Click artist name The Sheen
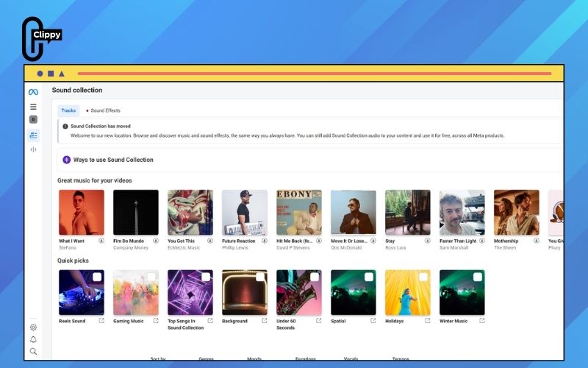The width and height of the screenshot is (588, 368). click(505, 248)
